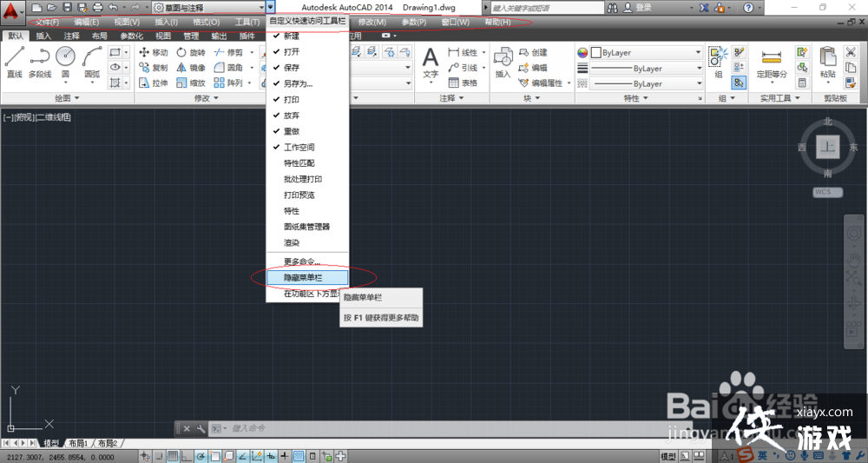Switch to the 插入 ribbon tab

click(x=43, y=36)
